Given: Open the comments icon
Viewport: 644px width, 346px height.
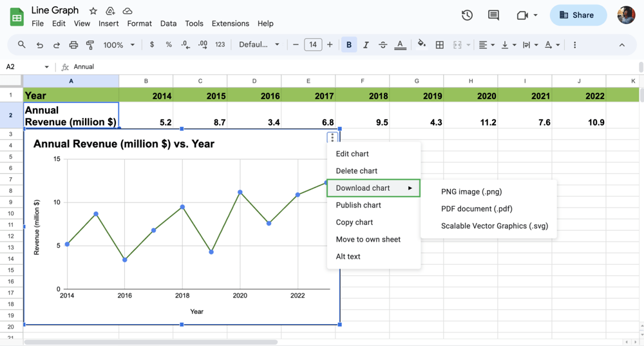Looking at the screenshot, I should point(493,15).
